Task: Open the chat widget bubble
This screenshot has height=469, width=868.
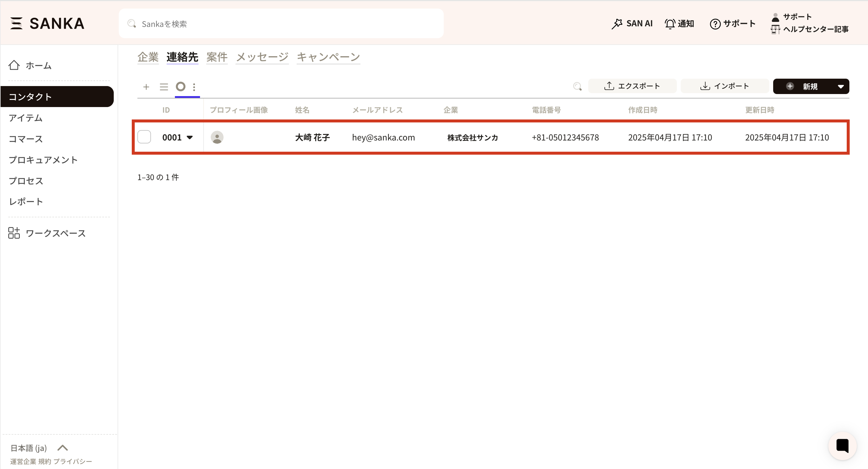Action: (x=842, y=445)
